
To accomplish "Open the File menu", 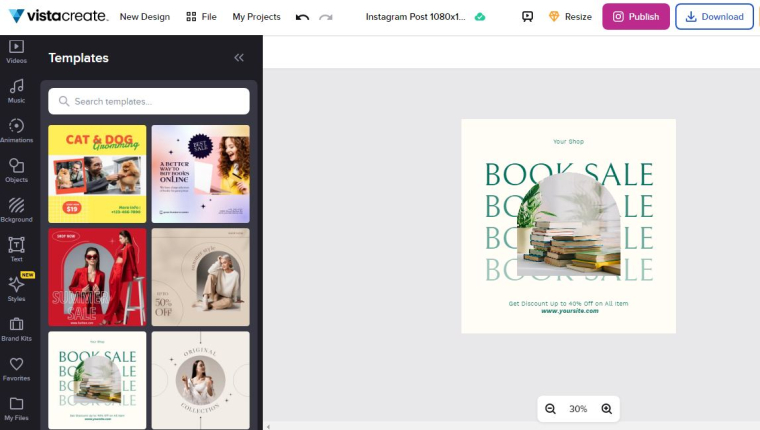I will click(201, 17).
